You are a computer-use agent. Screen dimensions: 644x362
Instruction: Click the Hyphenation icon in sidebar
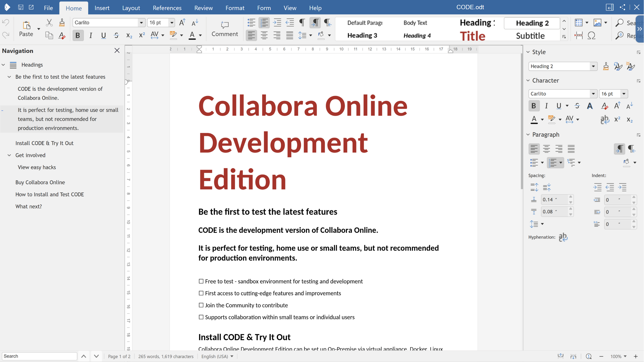coord(563,237)
